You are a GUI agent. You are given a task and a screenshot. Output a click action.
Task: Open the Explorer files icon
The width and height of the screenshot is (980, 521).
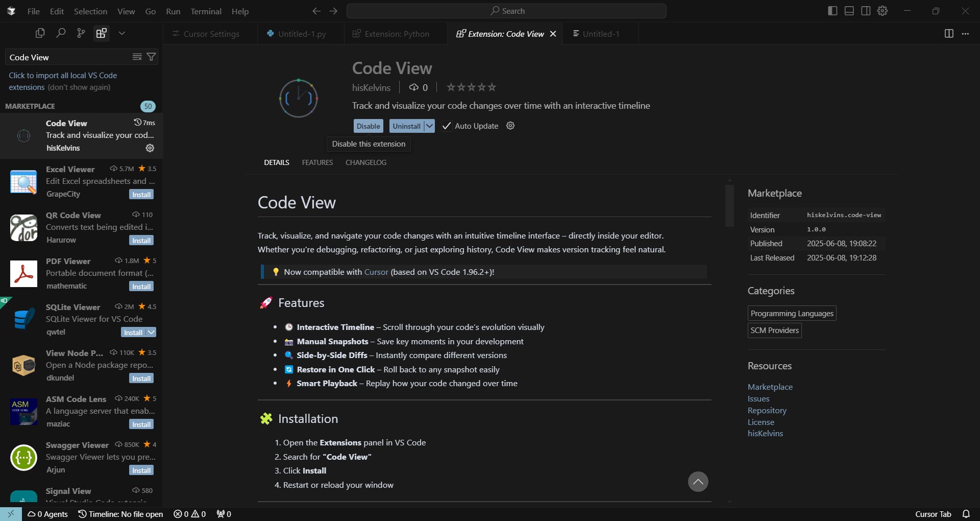(x=40, y=33)
